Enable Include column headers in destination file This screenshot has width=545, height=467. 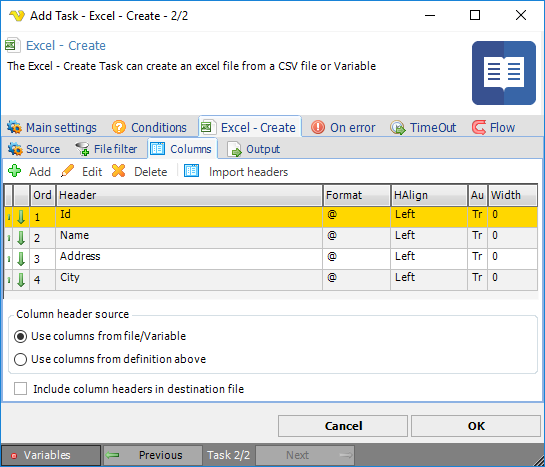21,389
